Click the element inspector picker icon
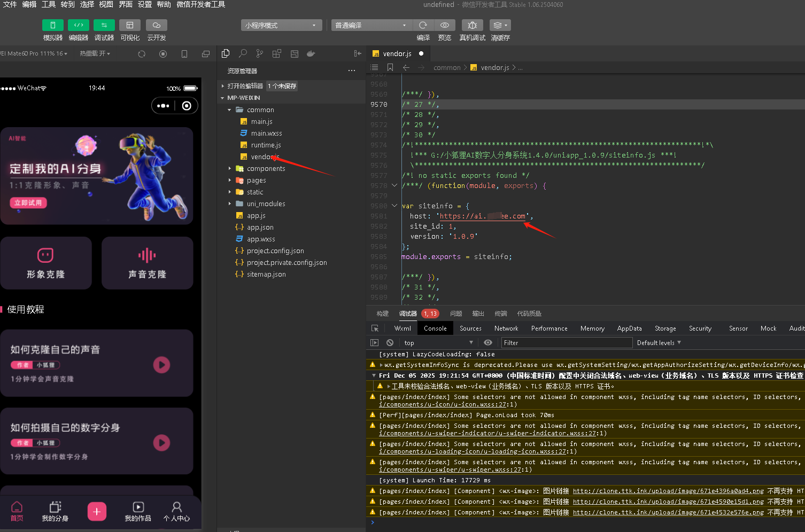 coord(375,328)
